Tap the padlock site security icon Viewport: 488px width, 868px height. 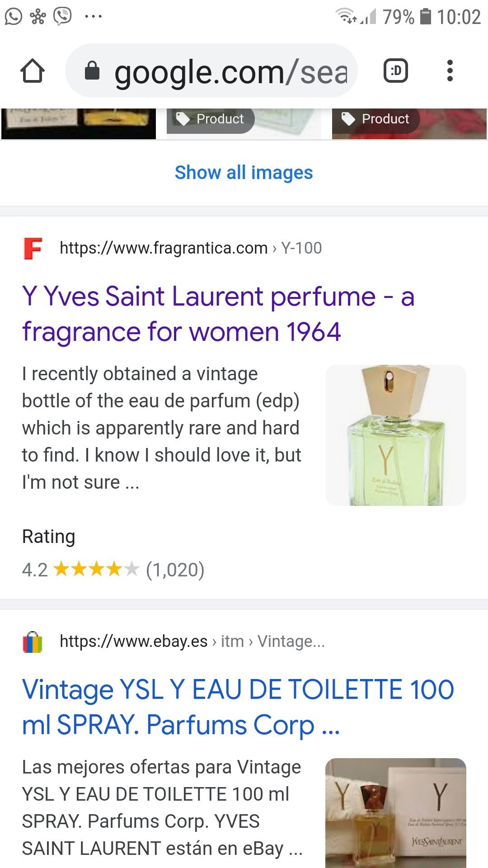point(92,71)
